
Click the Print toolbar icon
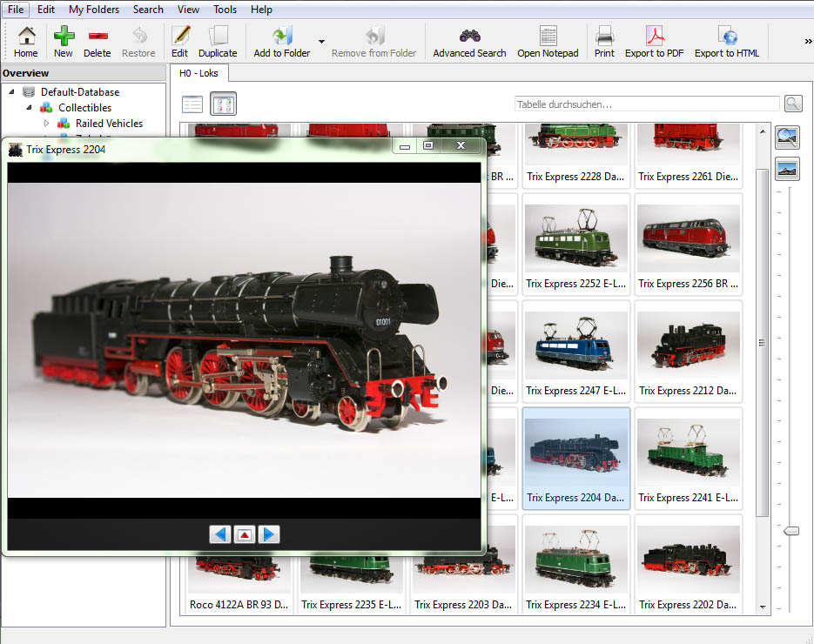[x=604, y=42]
